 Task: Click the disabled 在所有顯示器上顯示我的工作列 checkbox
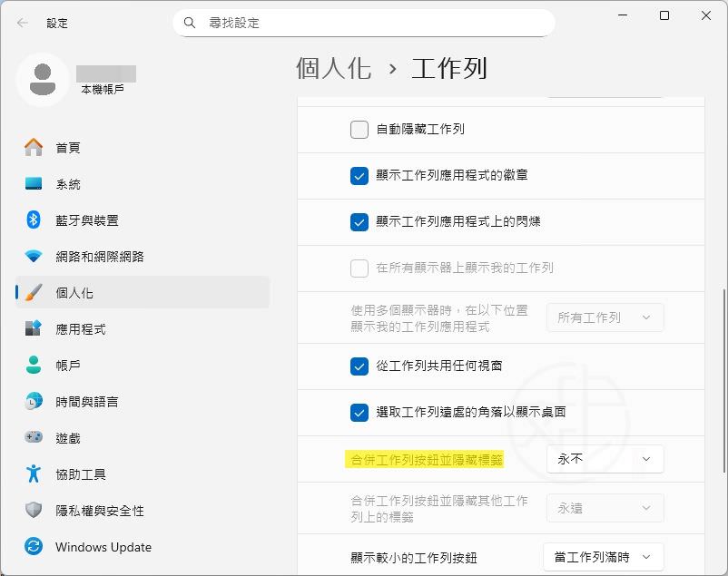point(359,268)
